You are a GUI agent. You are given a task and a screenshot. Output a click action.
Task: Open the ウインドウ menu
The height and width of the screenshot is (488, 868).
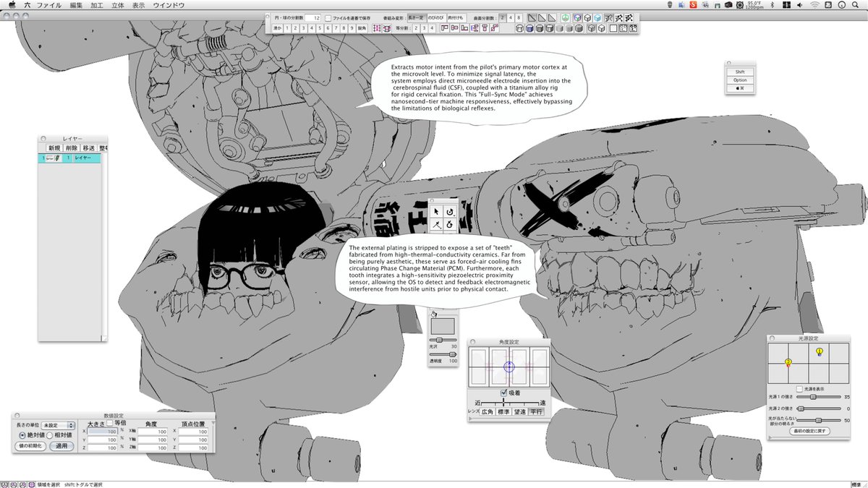pos(169,5)
